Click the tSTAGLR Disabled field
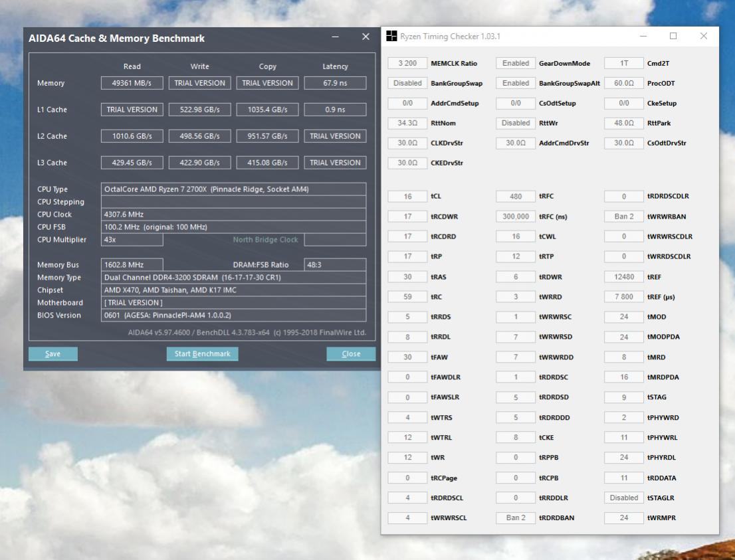The height and width of the screenshot is (560, 735). tap(624, 498)
